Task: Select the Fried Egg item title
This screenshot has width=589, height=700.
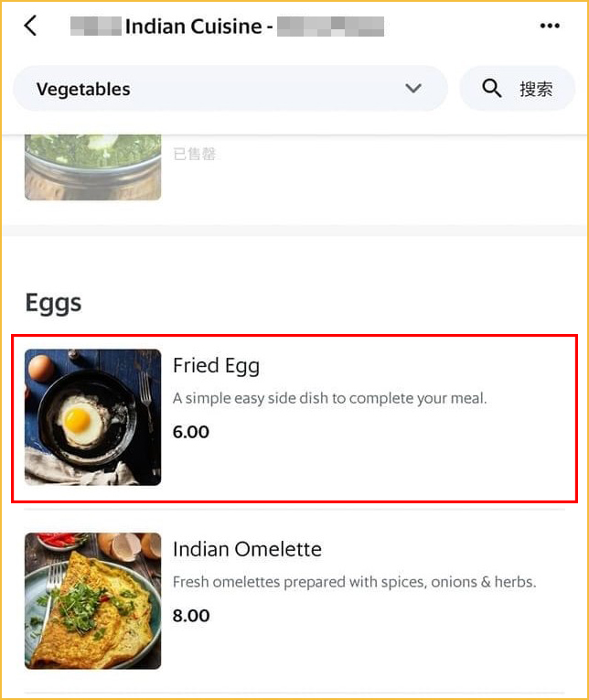Action: pos(216,366)
